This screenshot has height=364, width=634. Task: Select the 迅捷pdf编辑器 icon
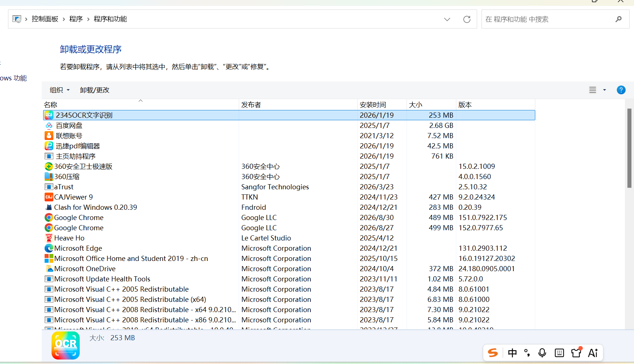49,146
